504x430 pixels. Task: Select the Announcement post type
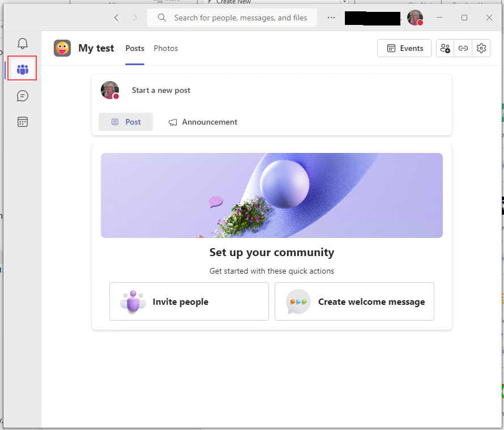(x=203, y=122)
